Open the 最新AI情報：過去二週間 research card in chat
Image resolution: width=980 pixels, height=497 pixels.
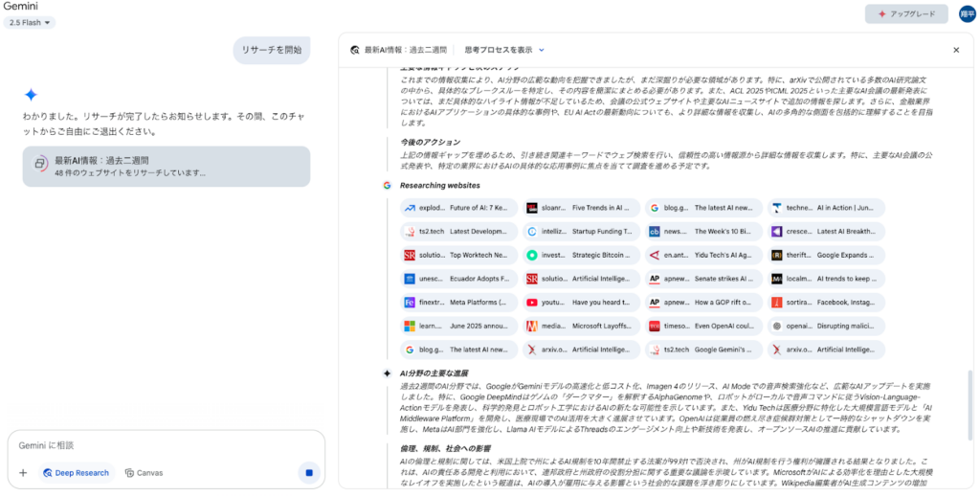point(167,167)
